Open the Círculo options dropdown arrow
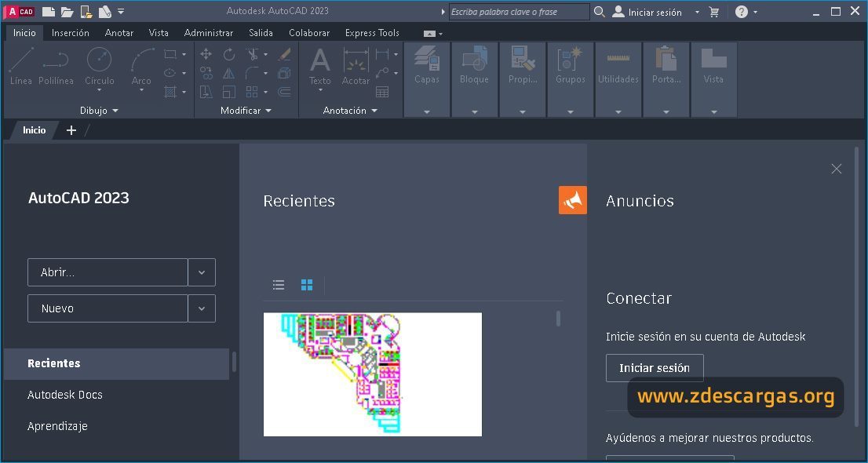The height and width of the screenshot is (463, 868). pyautogui.click(x=100, y=90)
